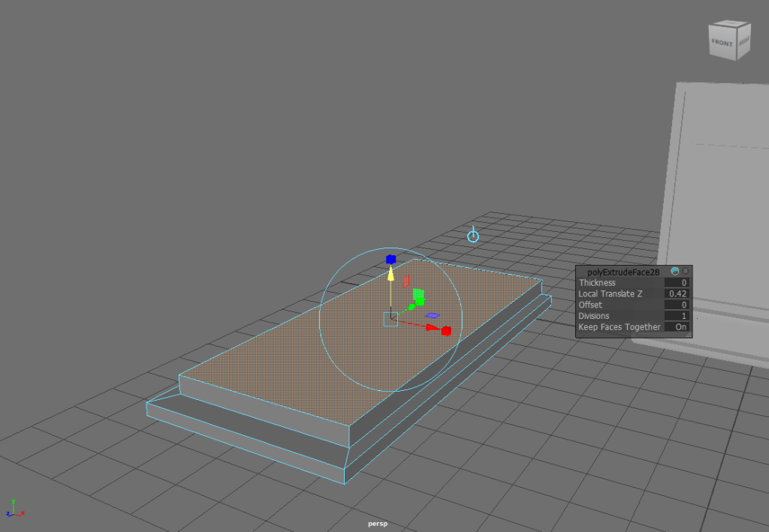This screenshot has width=769, height=532.
Task: Click the Offset value field
Action: [x=677, y=305]
